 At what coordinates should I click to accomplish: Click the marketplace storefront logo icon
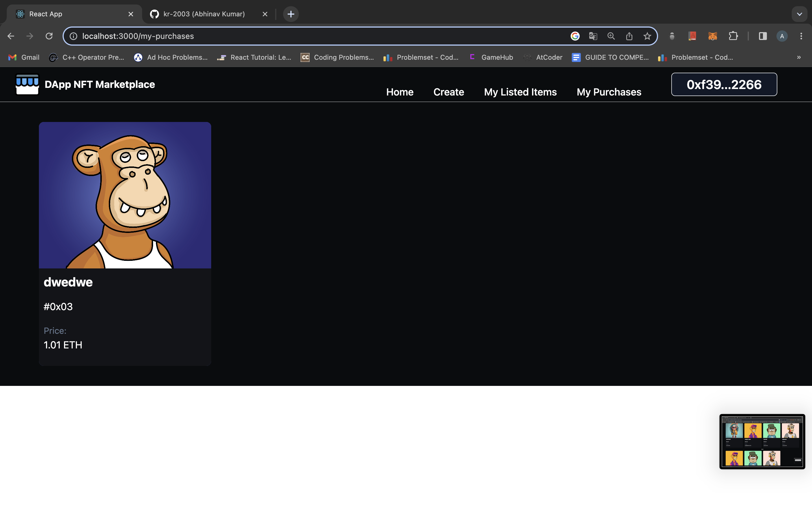point(27,84)
